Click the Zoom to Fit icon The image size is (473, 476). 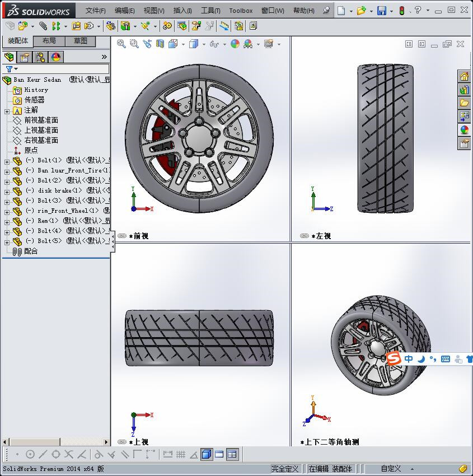pyautogui.click(x=121, y=44)
